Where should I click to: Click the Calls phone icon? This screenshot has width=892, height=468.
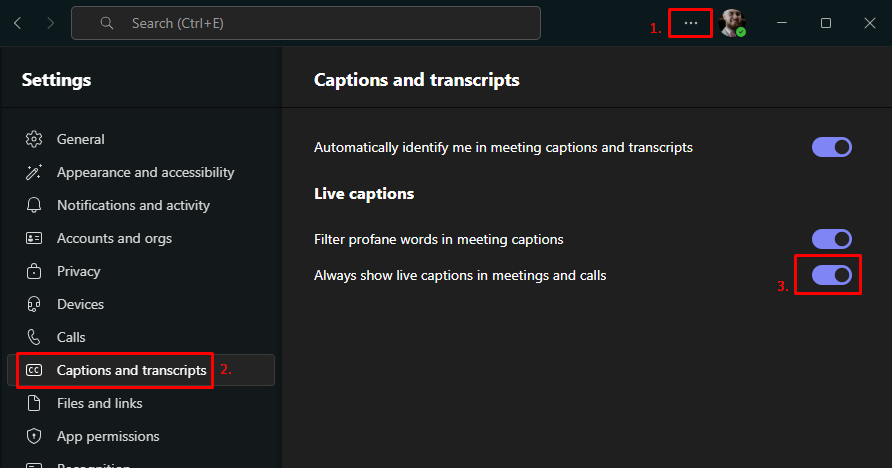pos(34,337)
